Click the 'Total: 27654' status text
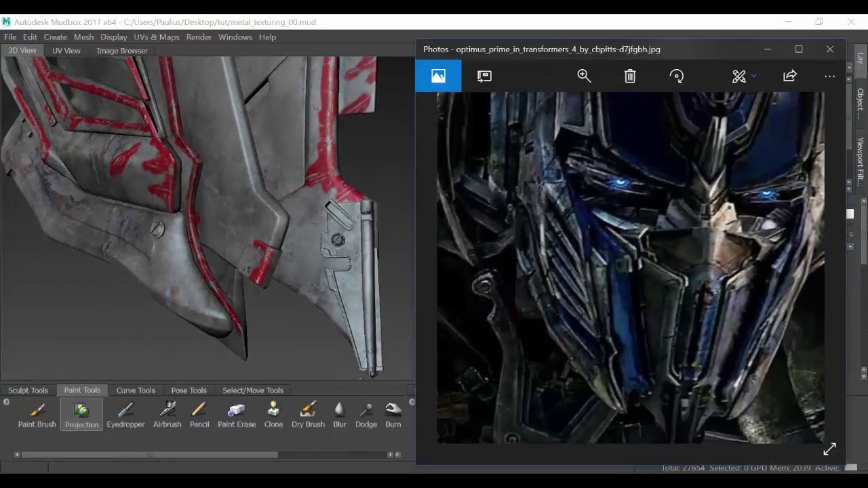This screenshot has width=868, height=488. 683,468
